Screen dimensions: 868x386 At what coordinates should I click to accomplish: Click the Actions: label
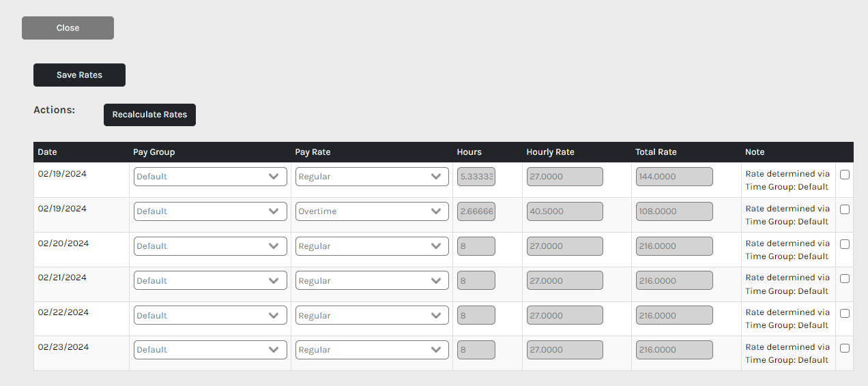tap(54, 110)
